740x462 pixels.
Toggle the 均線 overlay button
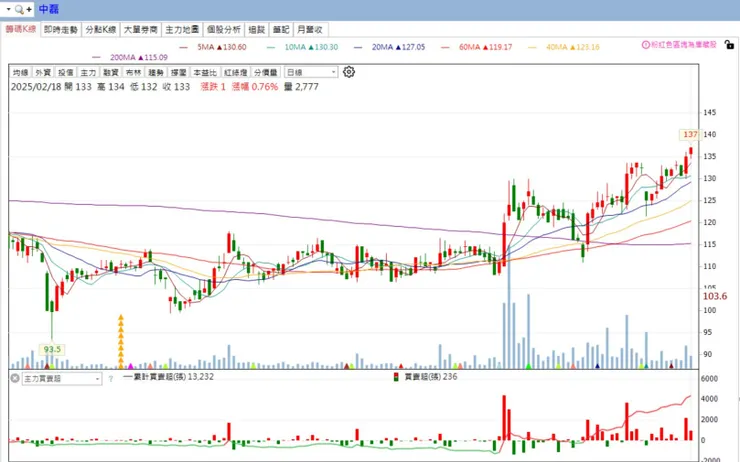pos(21,72)
